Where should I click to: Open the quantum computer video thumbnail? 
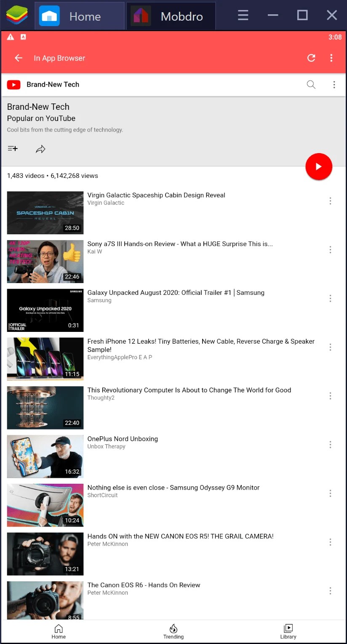45,408
